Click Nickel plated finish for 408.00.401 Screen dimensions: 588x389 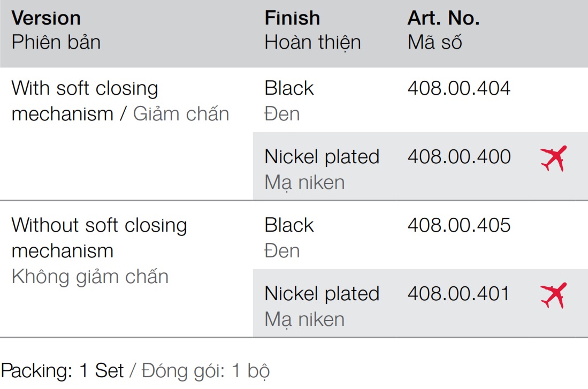(322, 294)
